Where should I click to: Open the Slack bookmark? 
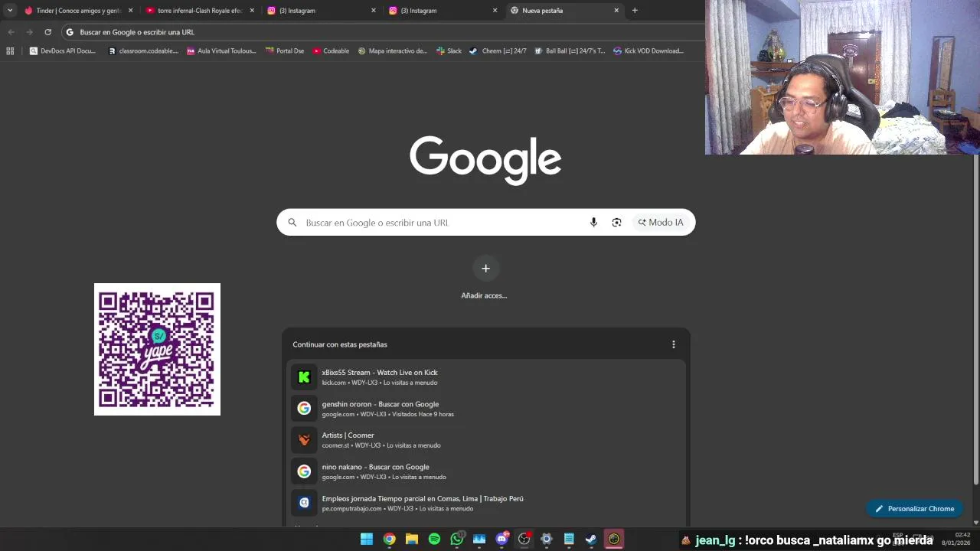point(449,51)
